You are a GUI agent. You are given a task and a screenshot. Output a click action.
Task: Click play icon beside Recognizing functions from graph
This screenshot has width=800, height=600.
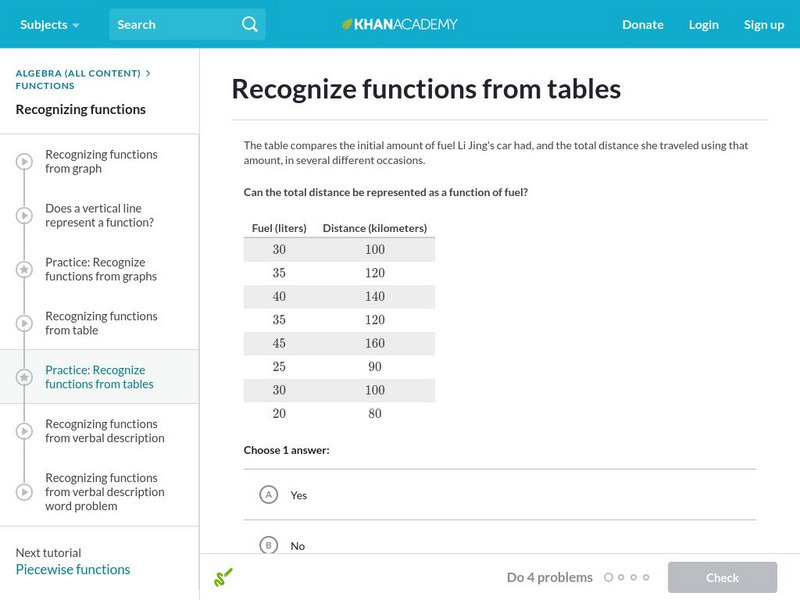point(24,161)
